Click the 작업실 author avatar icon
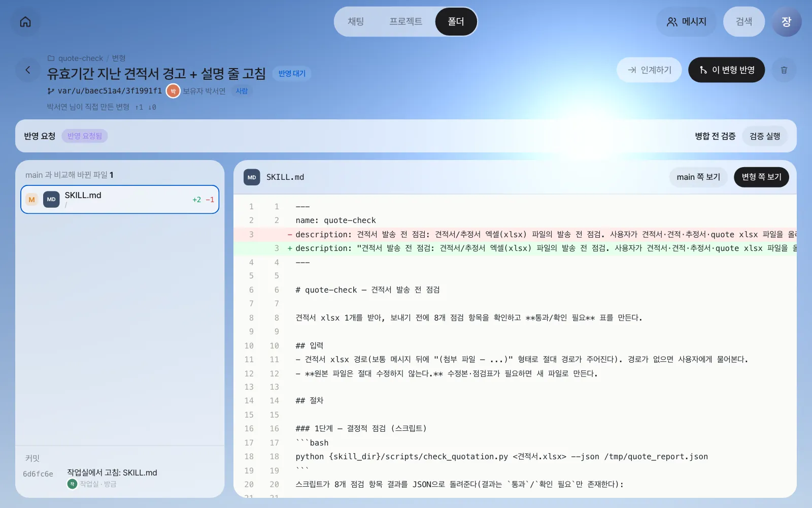812x508 pixels. point(72,484)
